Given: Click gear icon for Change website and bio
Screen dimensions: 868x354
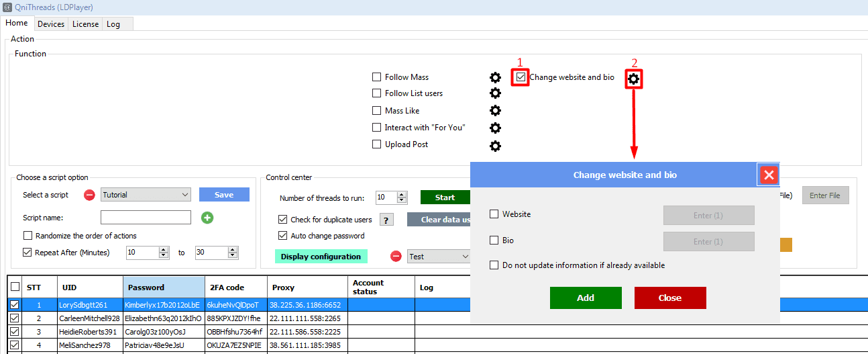Looking at the screenshot, I should coord(634,79).
